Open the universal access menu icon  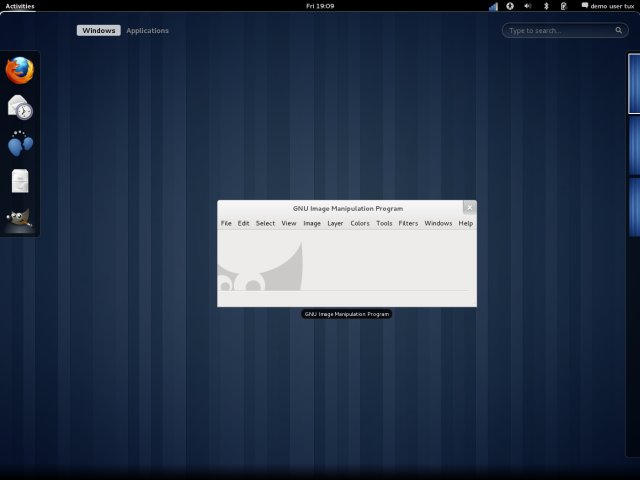click(510, 6)
